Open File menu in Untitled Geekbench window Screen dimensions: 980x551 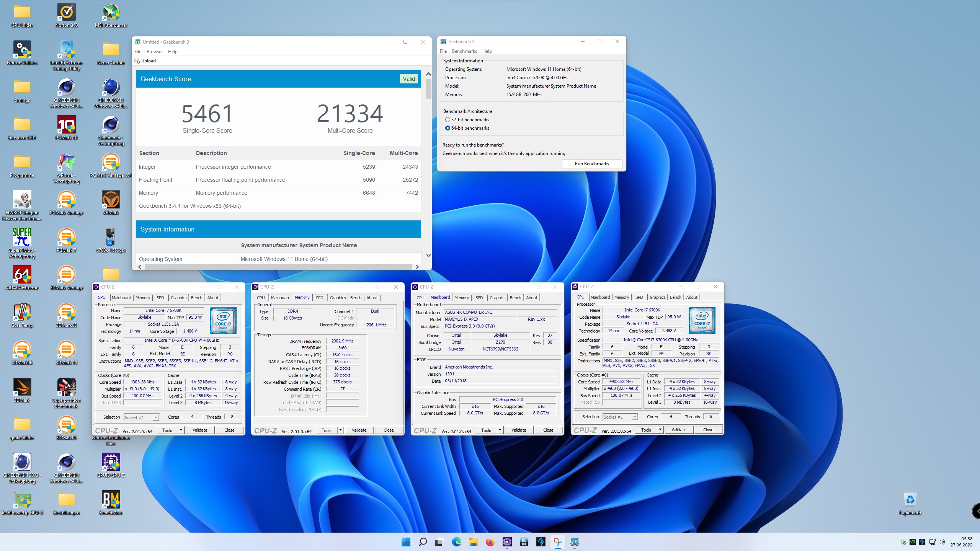(138, 52)
